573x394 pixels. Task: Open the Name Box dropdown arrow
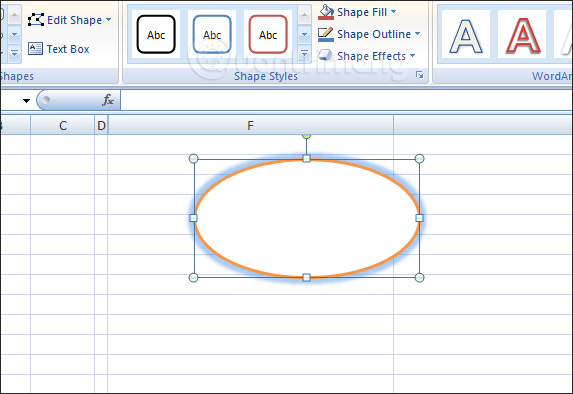[26, 101]
